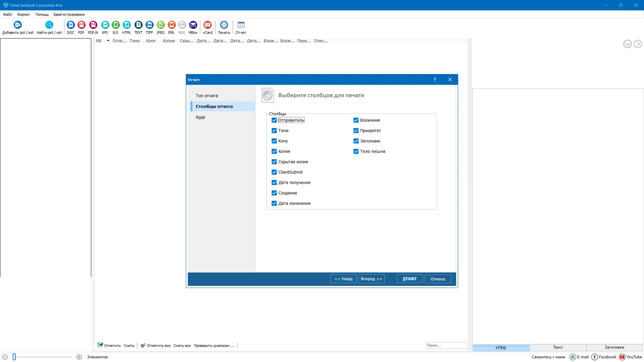The image size is (644, 362).
Task: Click the Печать printer icon
Action: coord(224,25)
